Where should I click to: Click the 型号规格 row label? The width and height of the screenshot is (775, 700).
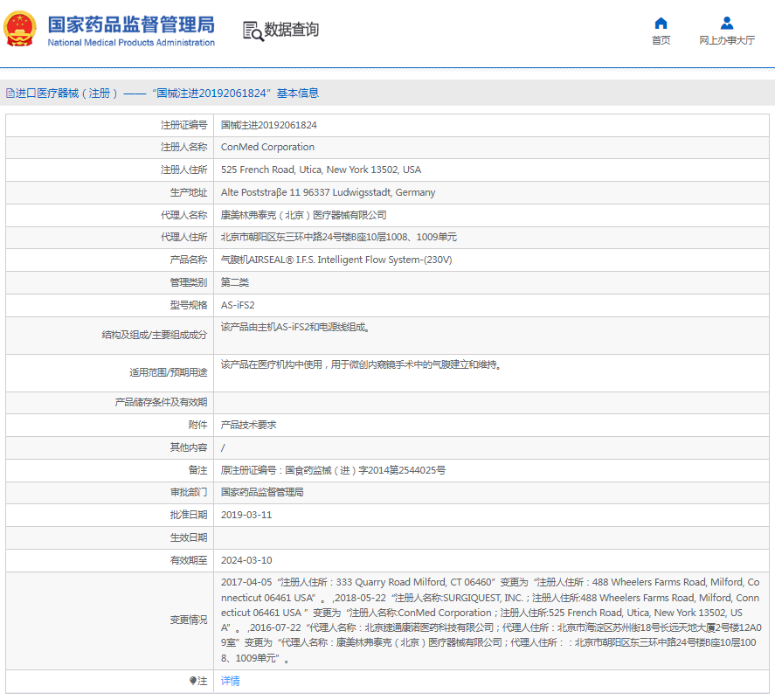[189, 305]
